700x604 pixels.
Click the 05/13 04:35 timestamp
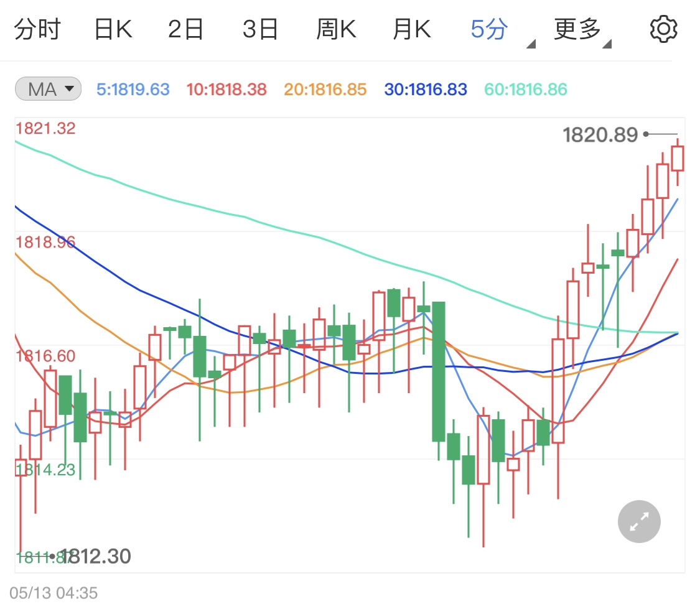[54, 593]
